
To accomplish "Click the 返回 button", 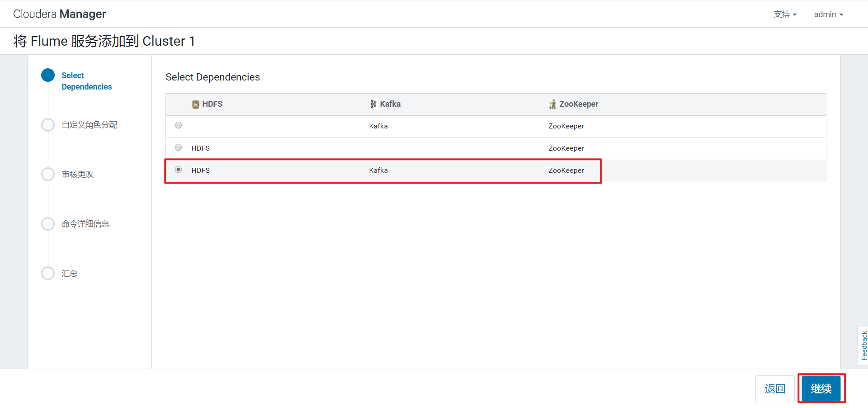I will tap(775, 389).
